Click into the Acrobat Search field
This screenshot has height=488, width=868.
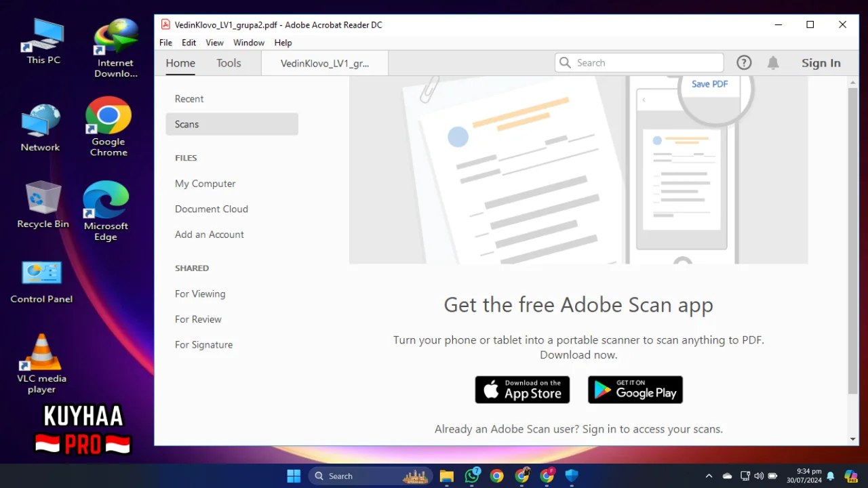click(x=639, y=62)
